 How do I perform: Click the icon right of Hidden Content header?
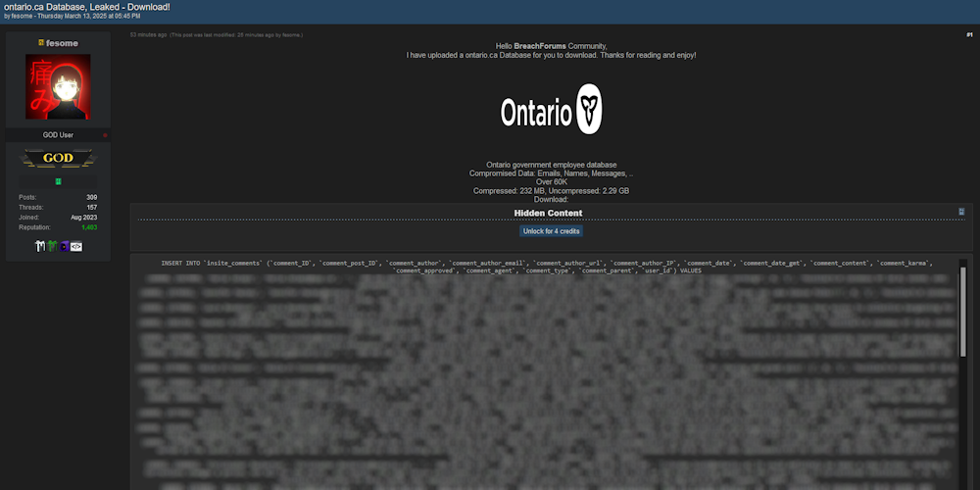coord(961,212)
